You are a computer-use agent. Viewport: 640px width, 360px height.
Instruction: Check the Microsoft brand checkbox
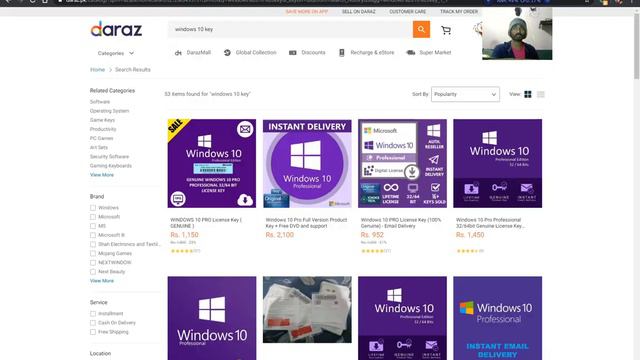(93, 217)
